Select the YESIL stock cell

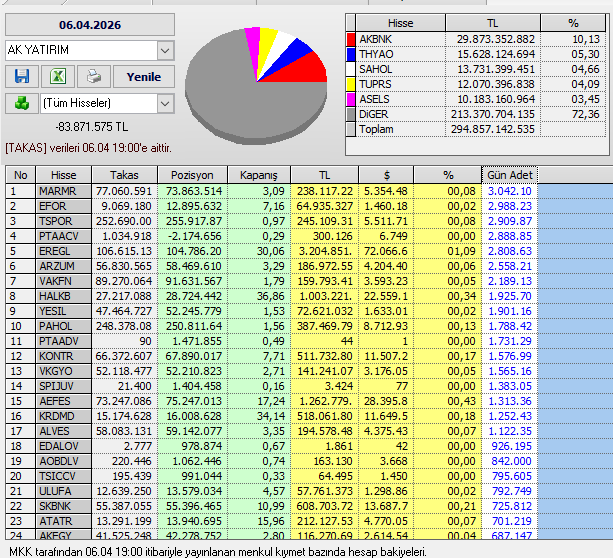(64, 311)
